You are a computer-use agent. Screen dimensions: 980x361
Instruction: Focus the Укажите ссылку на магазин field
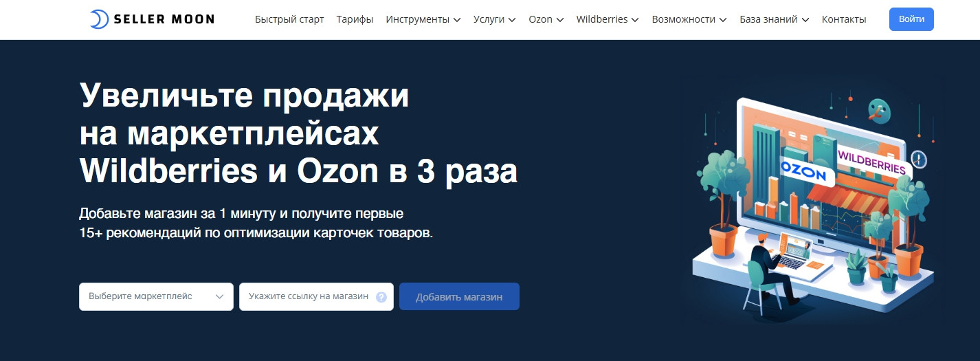(x=316, y=296)
